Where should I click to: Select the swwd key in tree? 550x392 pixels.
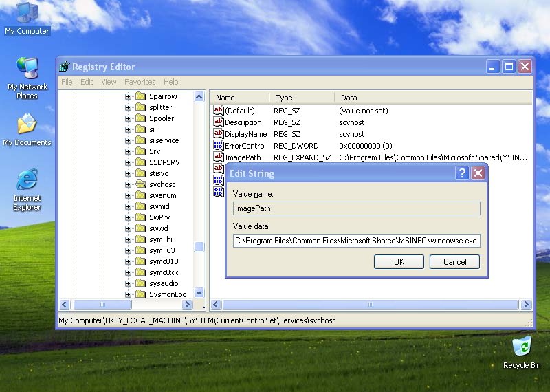[x=159, y=228]
